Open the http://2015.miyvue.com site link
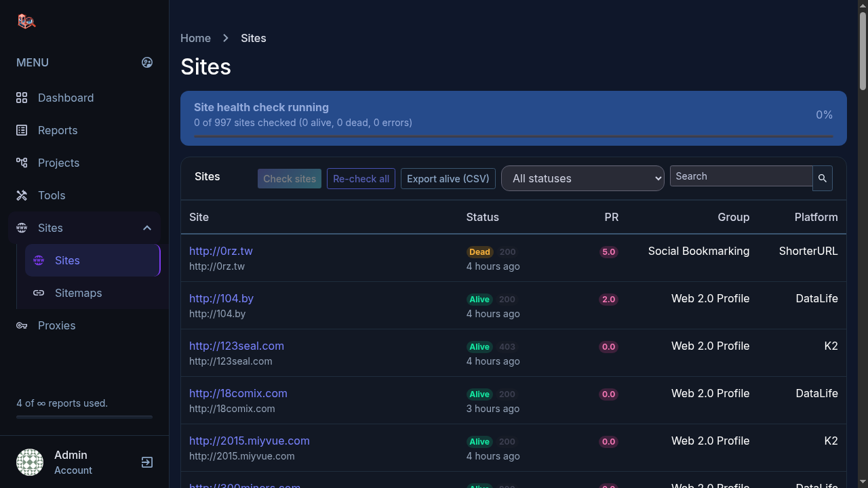Screen dimensions: 868x488 click(x=250, y=441)
